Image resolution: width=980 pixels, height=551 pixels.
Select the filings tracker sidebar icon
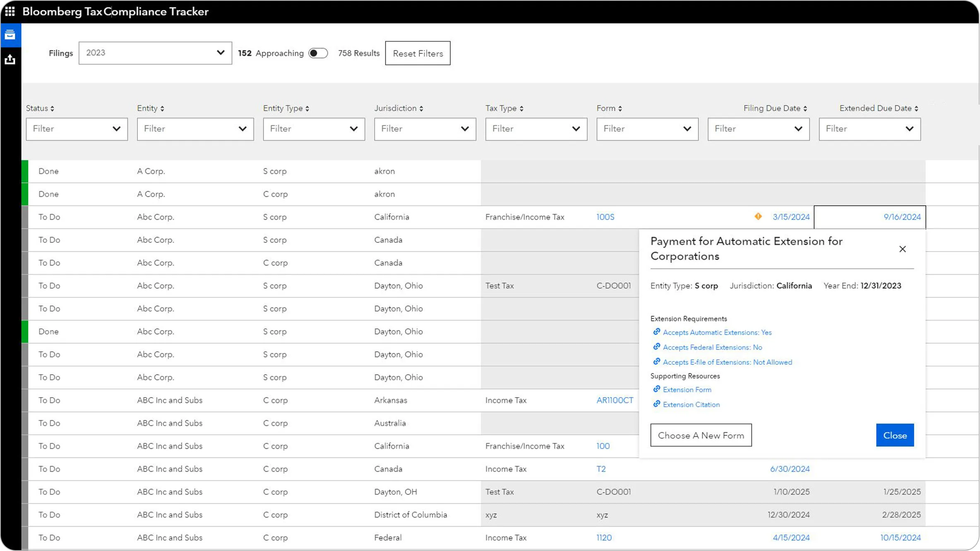point(10,35)
